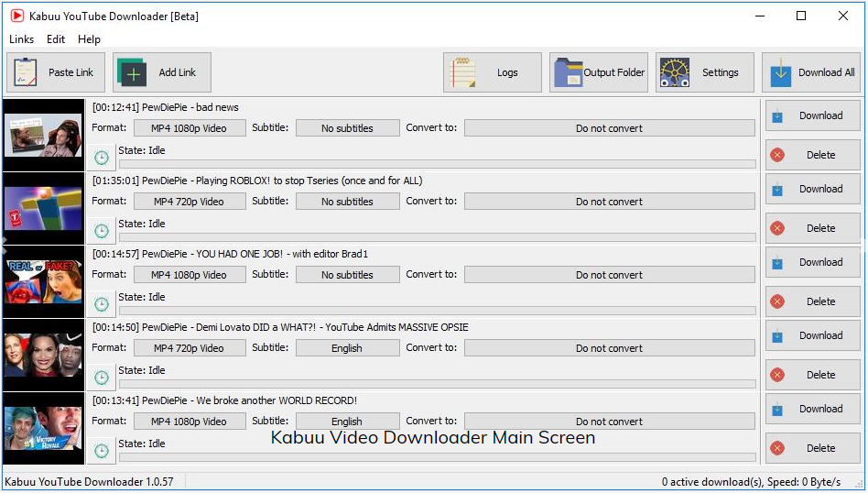Click status text 'Kabuu YouTube Downloader 1.0.57'
This screenshot has width=868, height=493.
pyautogui.click(x=89, y=482)
